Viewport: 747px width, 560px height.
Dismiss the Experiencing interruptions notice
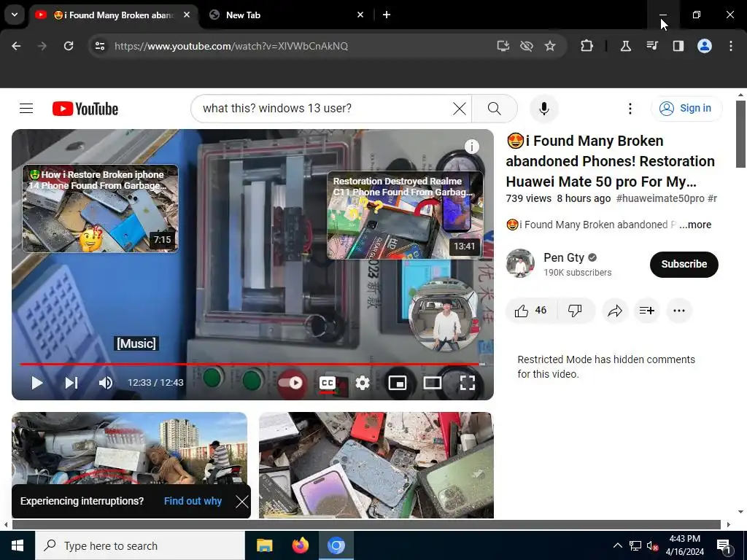point(242,501)
